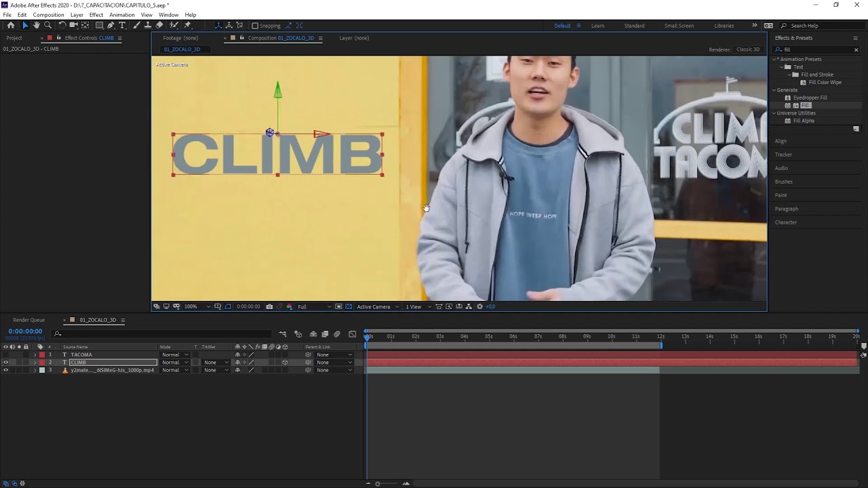The width and height of the screenshot is (868, 488).
Task: Select the Pen tool
Action: click(111, 25)
